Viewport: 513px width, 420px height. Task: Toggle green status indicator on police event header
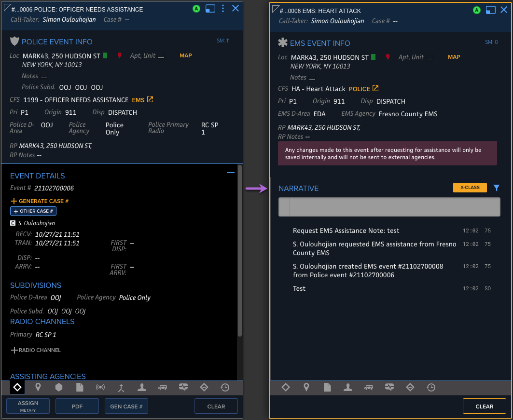(x=196, y=9)
